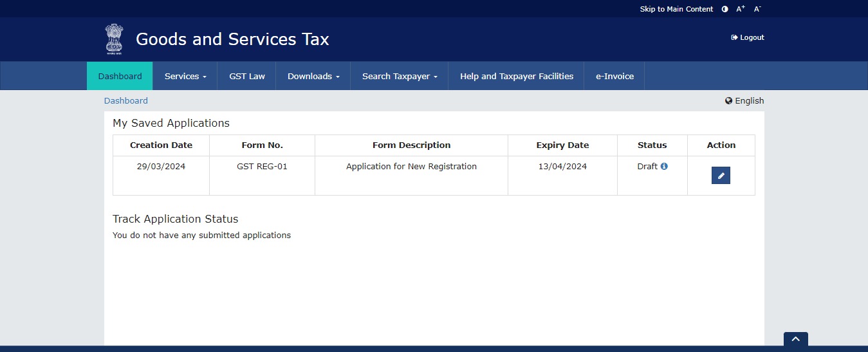868x352 pixels.
Task: Click Skip to Main Content link
Action: pyautogui.click(x=676, y=9)
